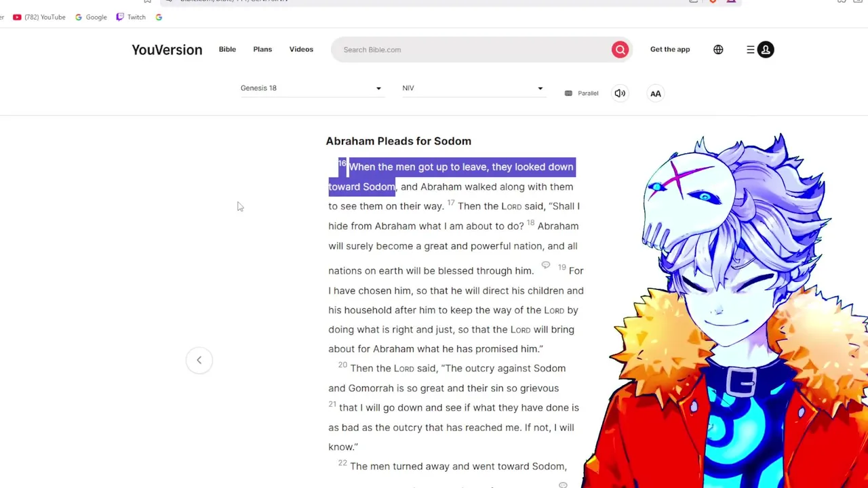
Task: Click the YouVersion logo
Action: 167,49
